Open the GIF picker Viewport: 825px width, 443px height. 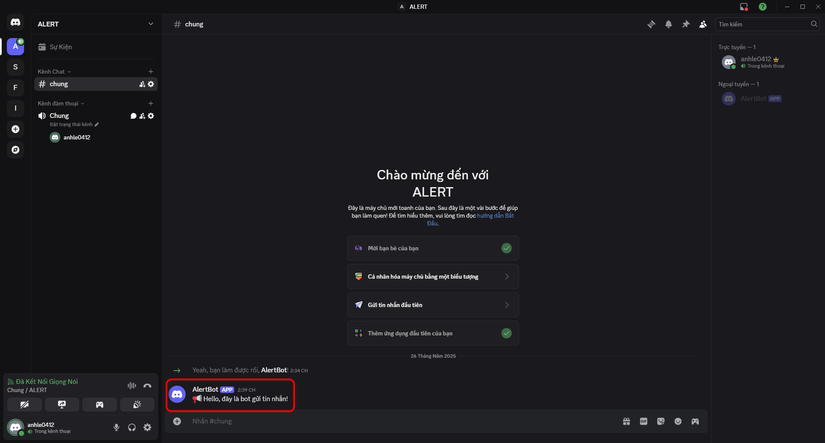(643, 421)
